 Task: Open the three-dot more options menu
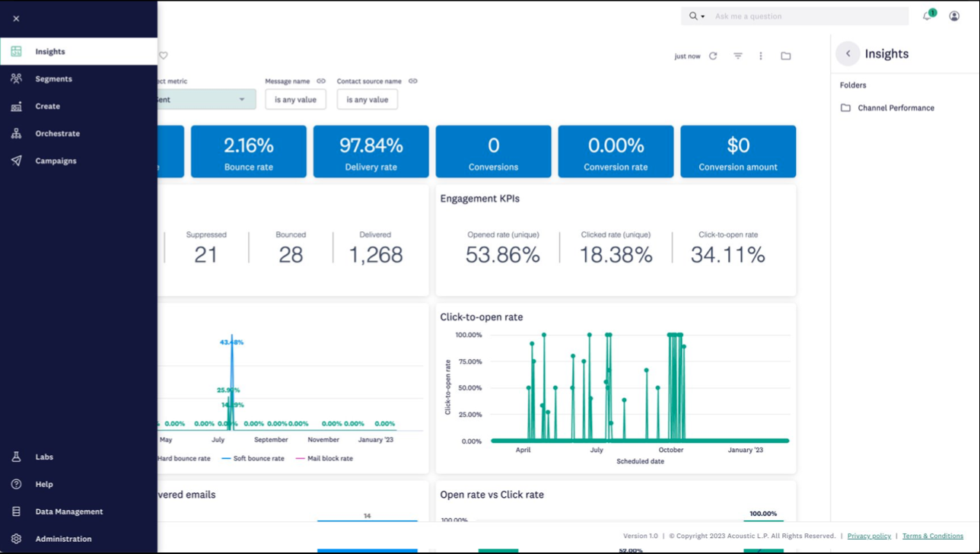click(761, 56)
